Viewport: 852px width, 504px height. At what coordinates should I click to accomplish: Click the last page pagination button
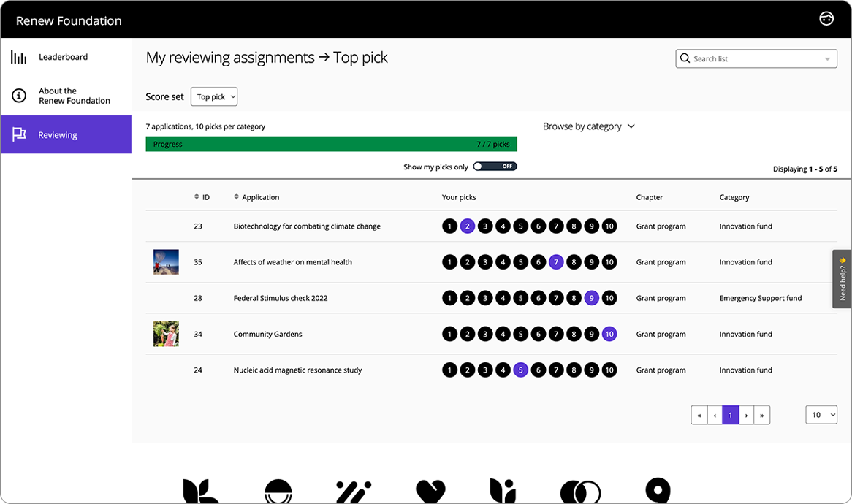pos(762,414)
